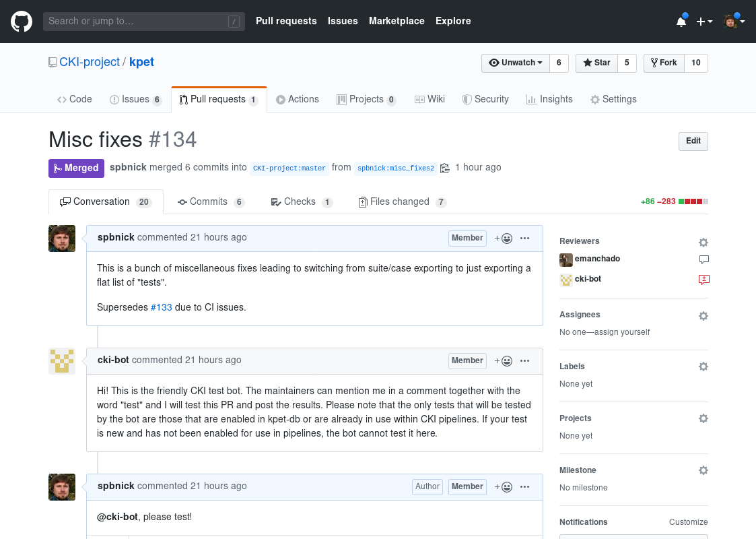Open spbnick name in merged status line
This screenshot has height=539, width=756.
128,168
